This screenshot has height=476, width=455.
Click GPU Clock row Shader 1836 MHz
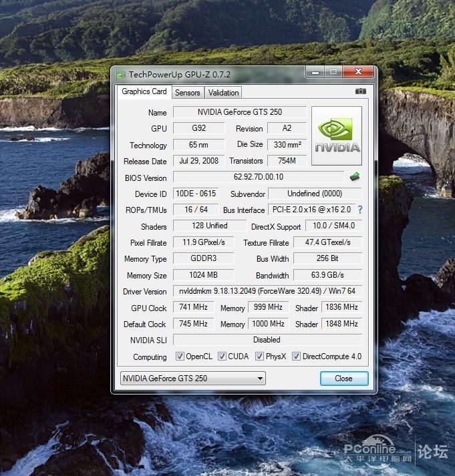(x=341, y=307)
